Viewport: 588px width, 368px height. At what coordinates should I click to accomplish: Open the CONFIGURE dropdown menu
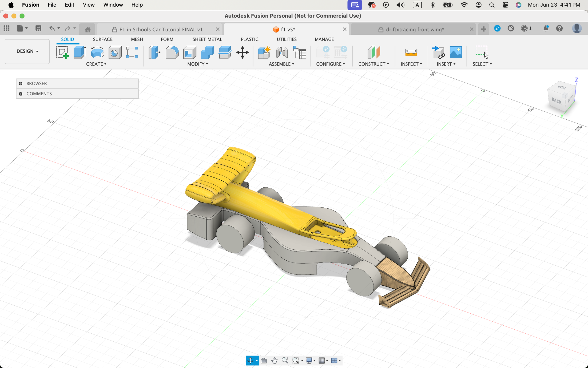331,64
